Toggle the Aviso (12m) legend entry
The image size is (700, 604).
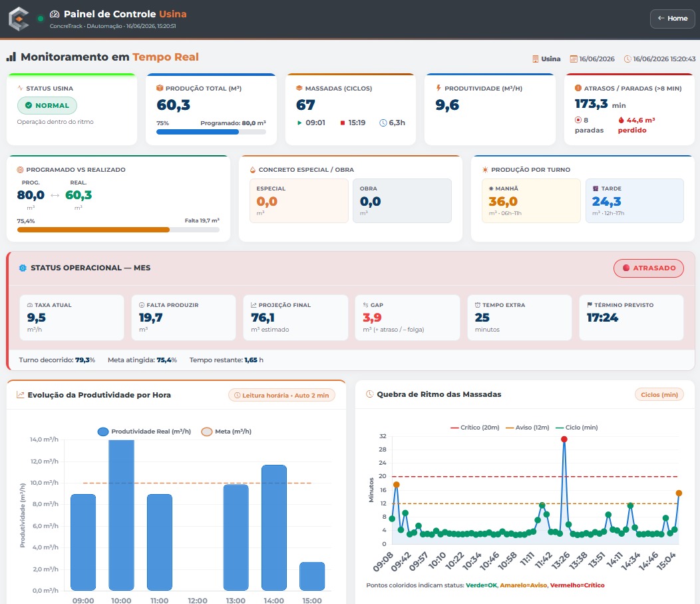pyautogui.click(x=527, y=428)
